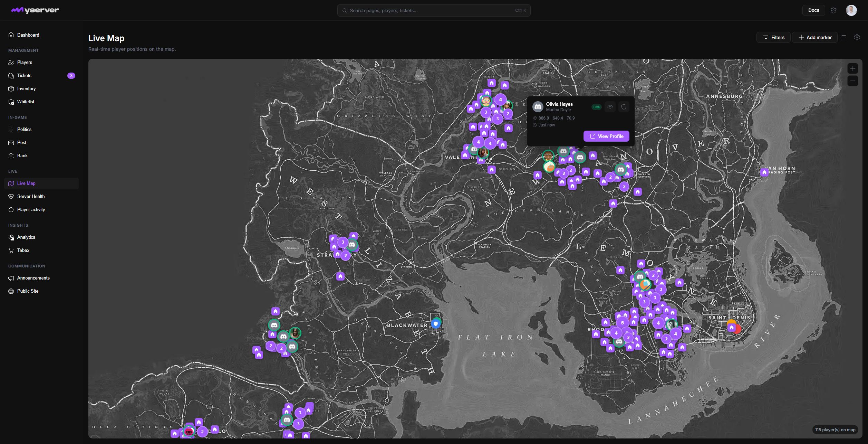The width and height of the screenshot is (868, 444).
Task: Zoom in the map with plus button
Action: click(x=853, y=68)
